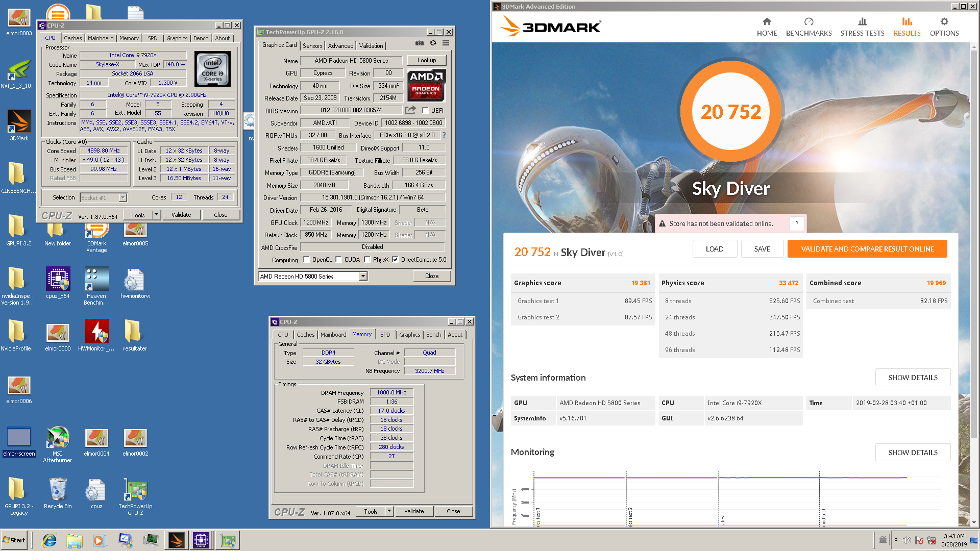Click the purple frequency line in Monitoring graph
Viewport: 980px width, 551px height.
click(x=720, y=478)
